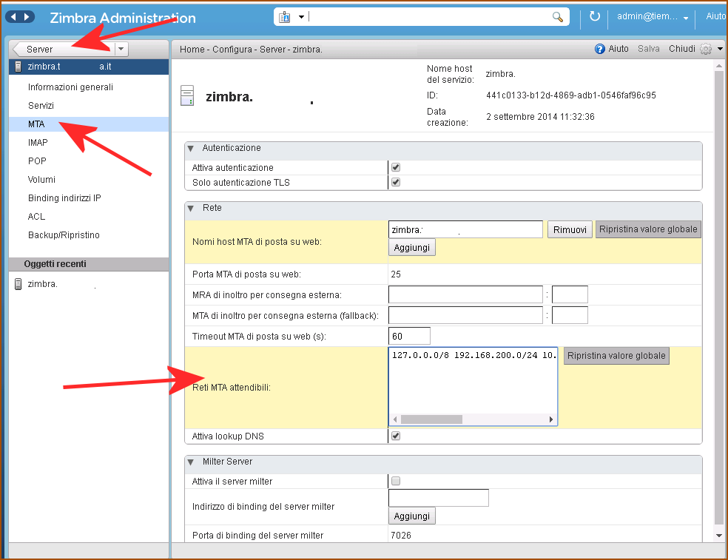Click Ripristina valore globale for Reti MTA
This screenshot has height=560, width=728.
616,356
